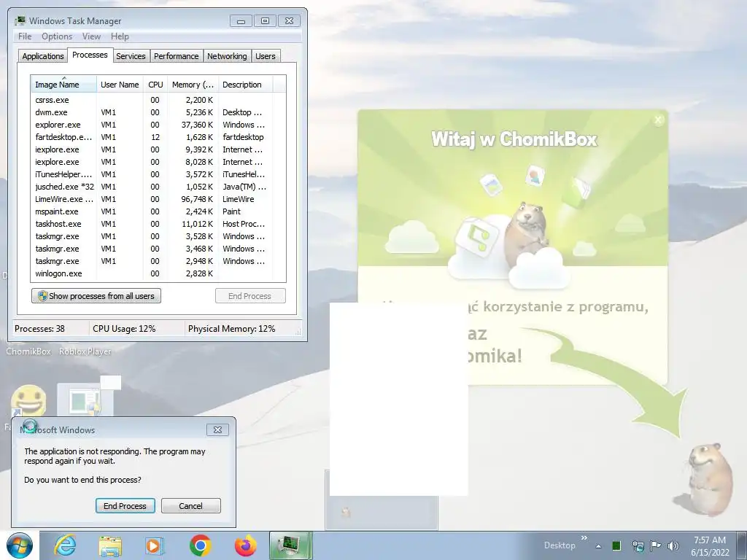Click End Process in not responding dialog
This screenshot has width=747, height=560.
pyautogui.click(x=125, y=506)
